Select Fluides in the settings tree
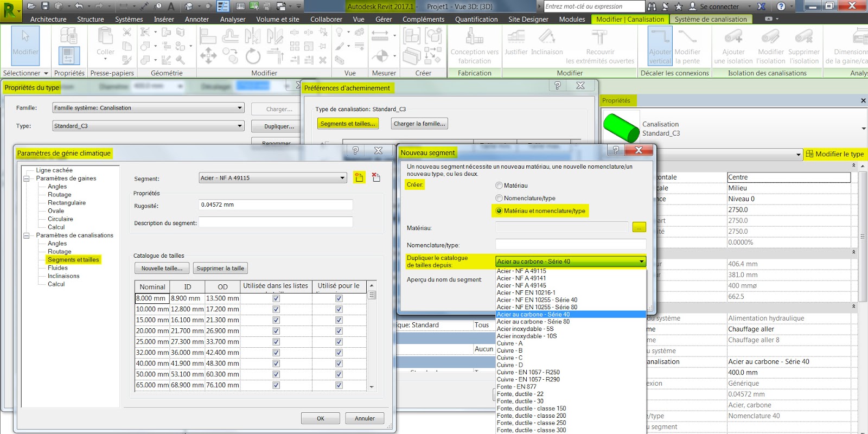This screenshot has width=868, height=434. (x=58, y=268)
